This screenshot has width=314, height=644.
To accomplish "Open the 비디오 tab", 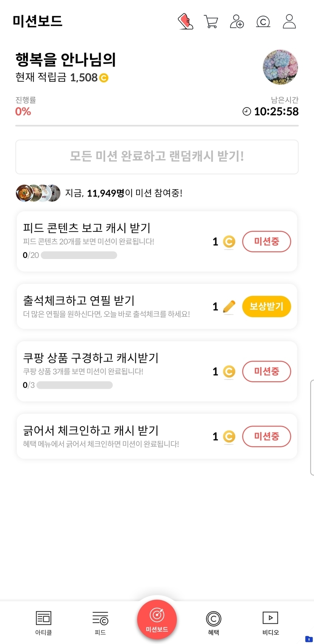I will coord(270,622).
